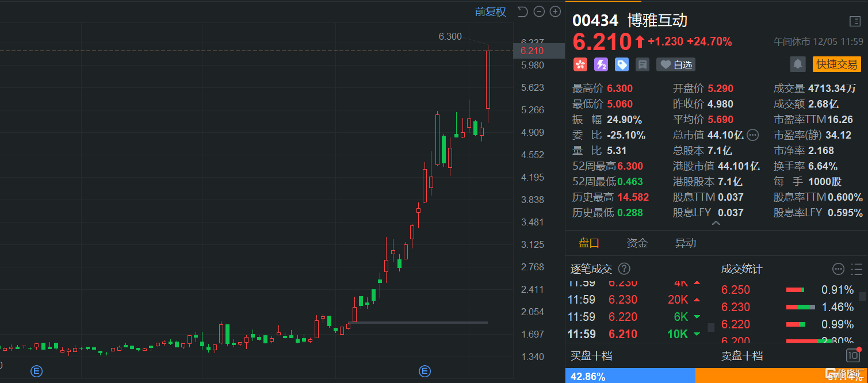The image size is (868, 383).
Task: Set a price alert with the bell icon
Action: [x=798, y=64]
